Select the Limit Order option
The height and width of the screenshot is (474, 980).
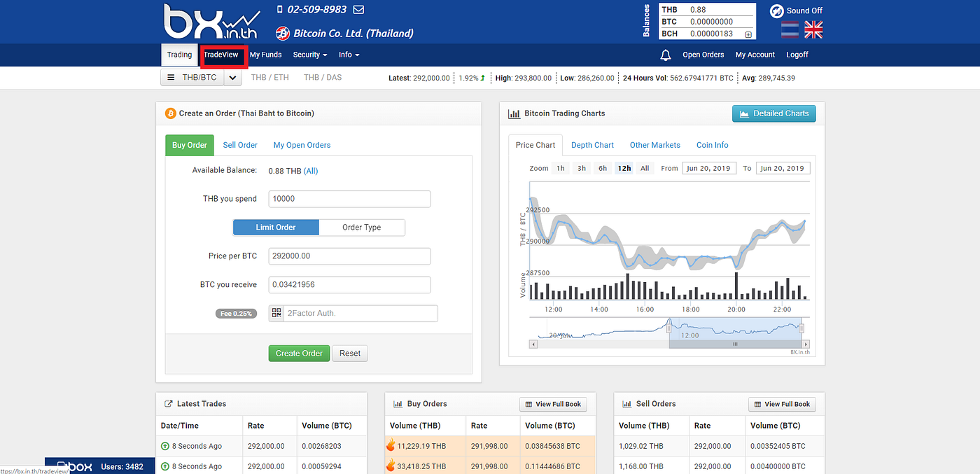[276, 228]
